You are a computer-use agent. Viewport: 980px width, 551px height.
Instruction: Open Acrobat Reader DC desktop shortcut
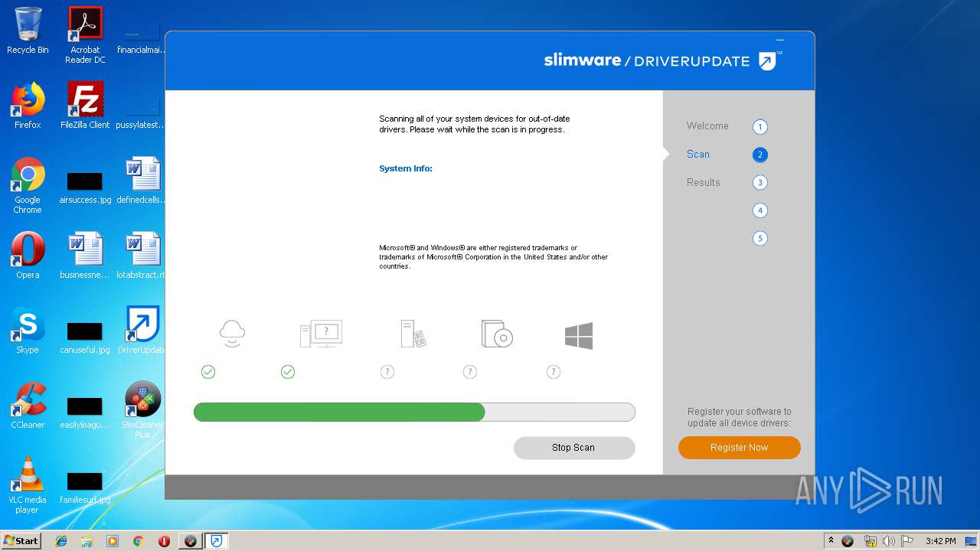pyautogui.click(x=85, y=35)
